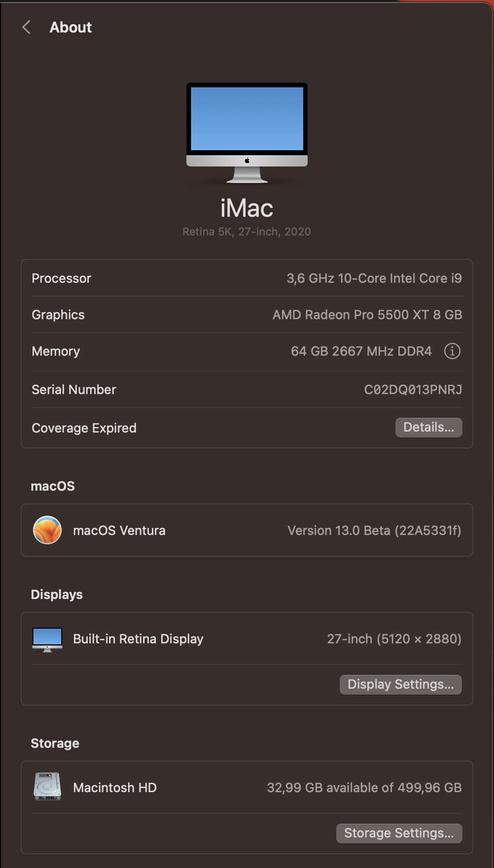This screenshot has width=494, height=868.
Task: Click the Macintosh HD label
Action: pyautogui.click(x=115, y=788)
